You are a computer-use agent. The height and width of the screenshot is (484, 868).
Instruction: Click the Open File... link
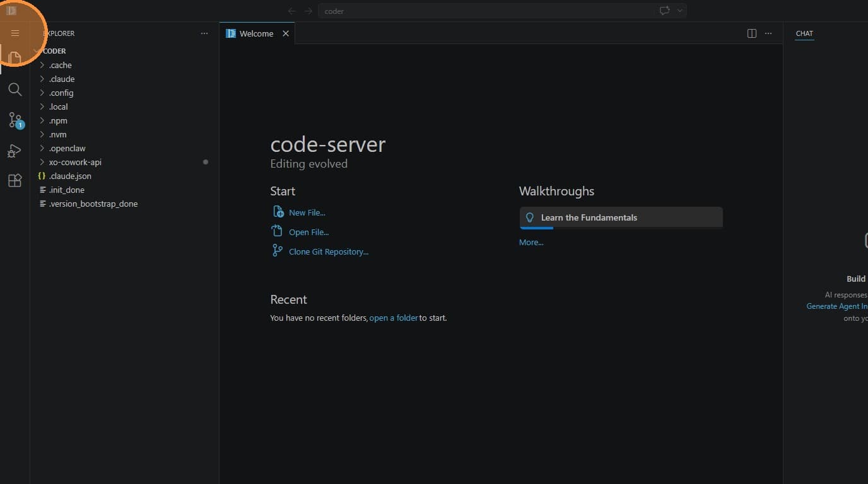309,232
